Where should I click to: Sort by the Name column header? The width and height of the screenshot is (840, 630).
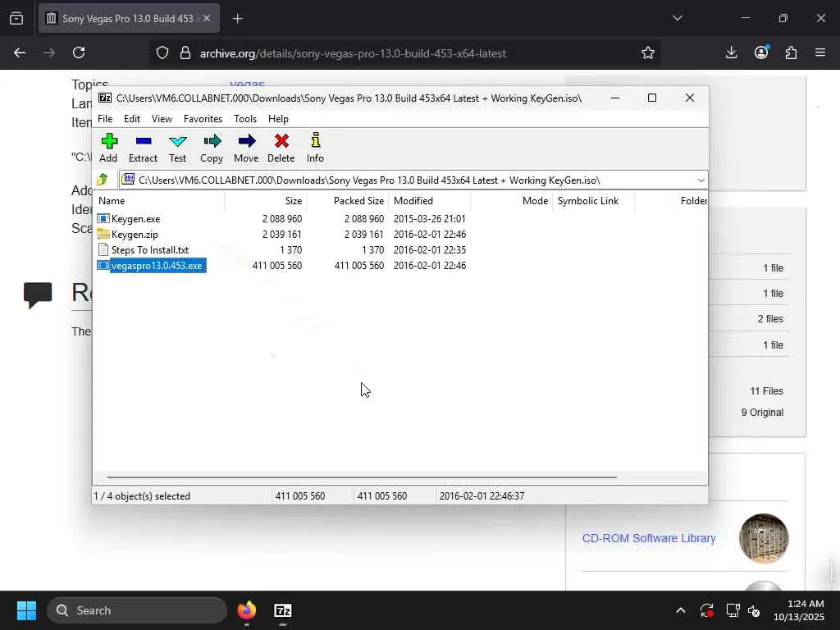point(159,201)
